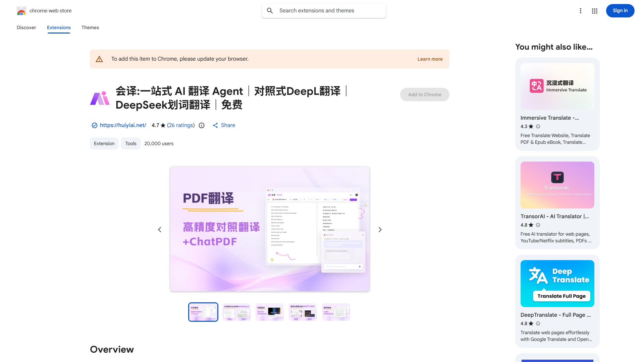The height and width of the screenshot is (362, 644).
Task: Select the second carousel thumbnail
Action: (x=236, y=312)
